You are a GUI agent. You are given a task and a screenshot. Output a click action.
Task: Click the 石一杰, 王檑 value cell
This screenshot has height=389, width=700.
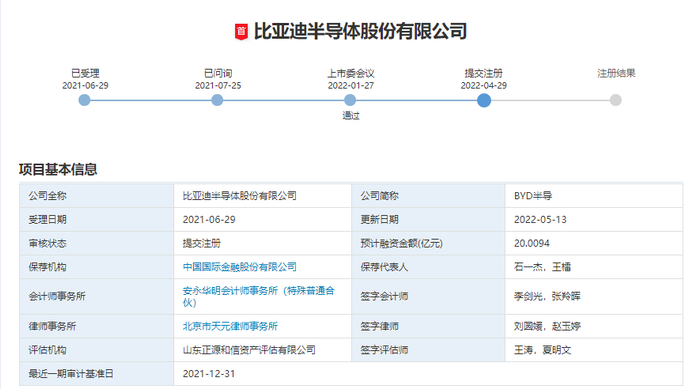[594, 267]
